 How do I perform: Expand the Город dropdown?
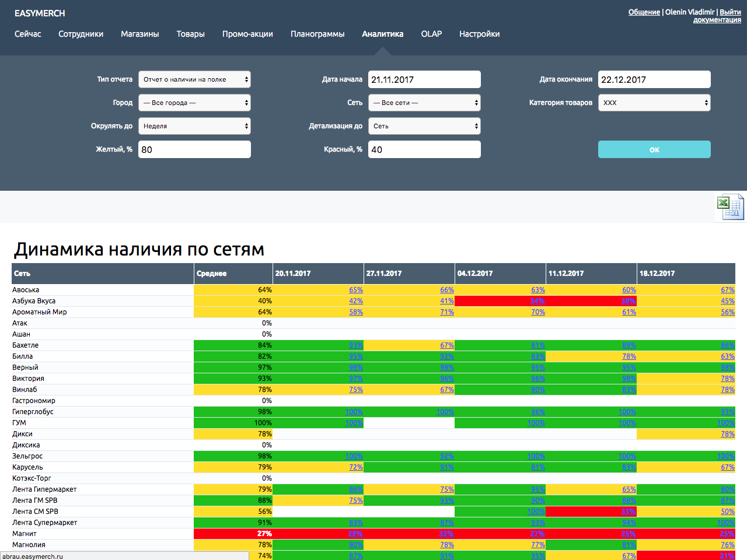click(194, 103)
